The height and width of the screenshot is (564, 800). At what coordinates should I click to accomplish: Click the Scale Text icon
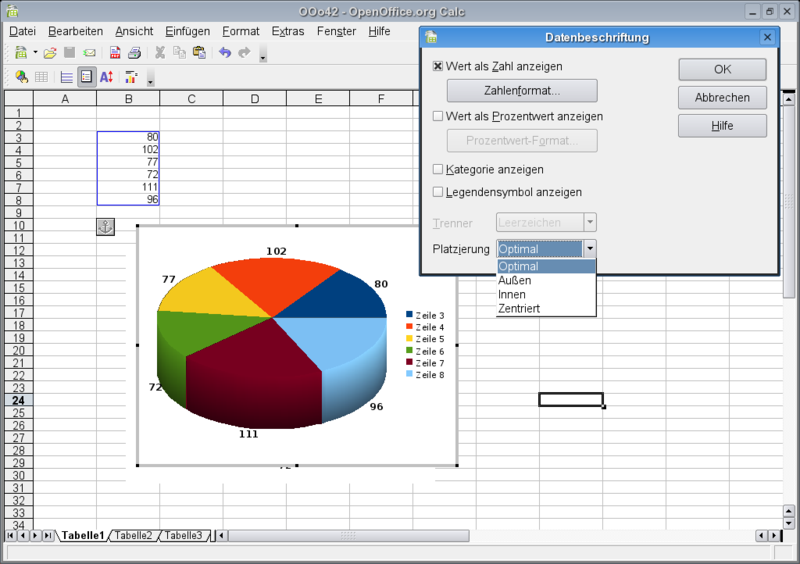[x=106, y=77]
